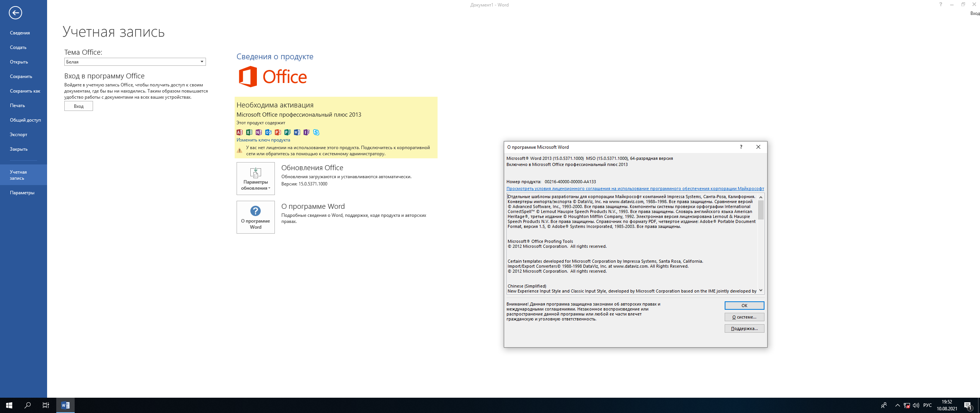Viewport: 980px width, 413px height.
Task: Open Task View on the taskbar
Action: [x=46, y=405]
